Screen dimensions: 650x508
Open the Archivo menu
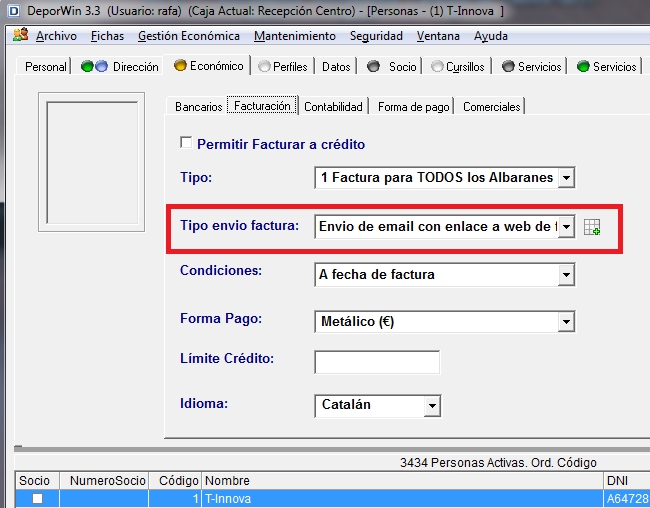56,36
